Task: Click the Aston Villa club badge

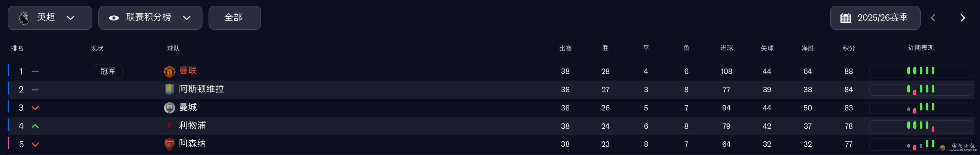Action: 169,90
